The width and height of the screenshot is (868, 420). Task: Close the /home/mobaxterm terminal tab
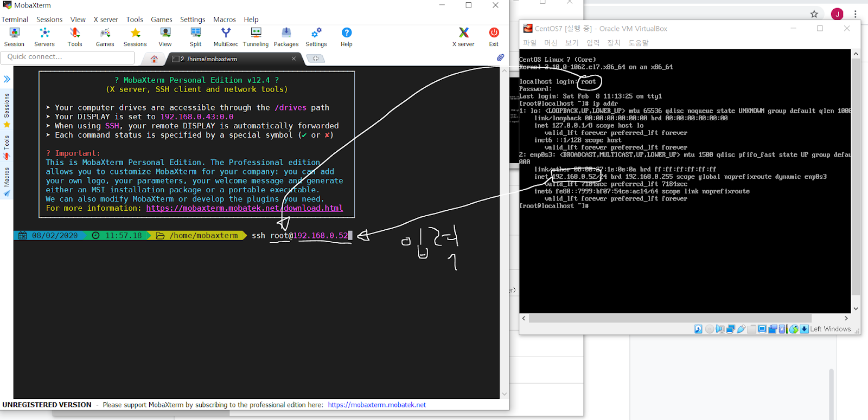click(x=293, y=59)
